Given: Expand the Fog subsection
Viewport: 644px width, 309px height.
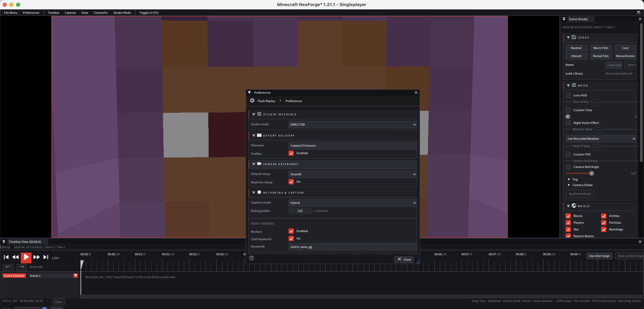Looking at the screenshot, I should point(569,179).
